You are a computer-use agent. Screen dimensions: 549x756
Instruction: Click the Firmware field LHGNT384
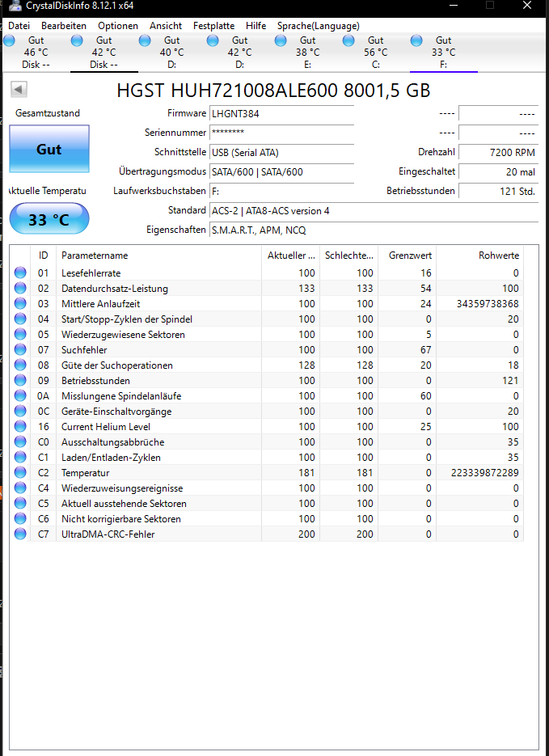282,114
